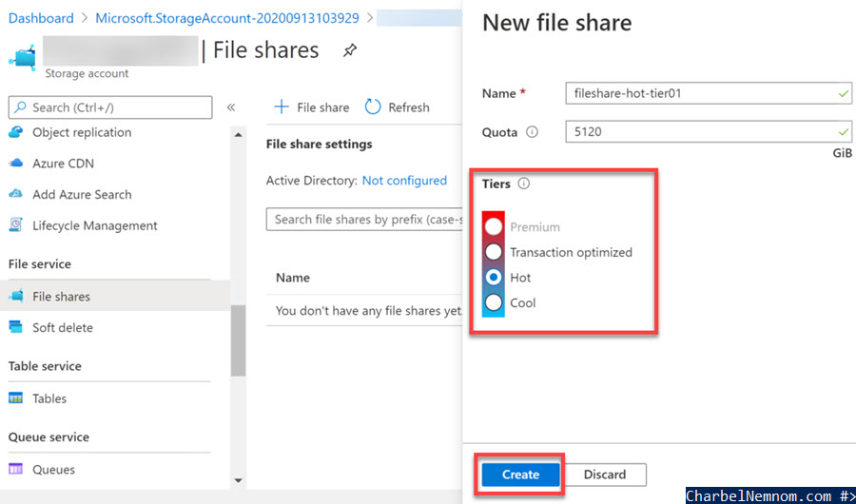The height and width of the screenshot is (504, 856).
Task: Click the Quota info icon
Action: [532, 132]
